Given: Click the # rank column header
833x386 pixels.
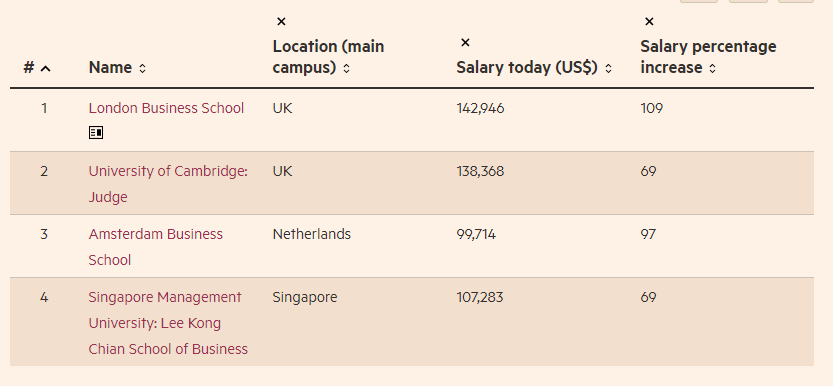Looking at the screenshot, I should pyautogui.click(x=29, y=67).
